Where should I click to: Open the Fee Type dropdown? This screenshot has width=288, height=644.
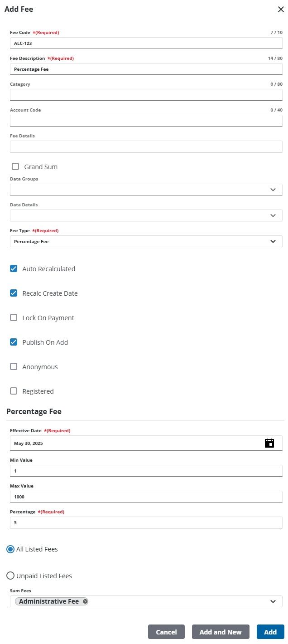click(x=273, y=241)
